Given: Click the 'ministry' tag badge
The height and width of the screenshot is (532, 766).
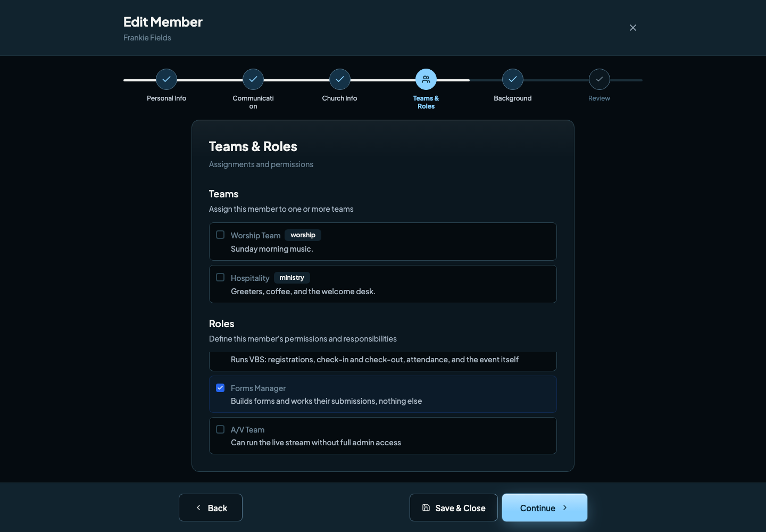Looking at the screenshot, I should point(292,278).
